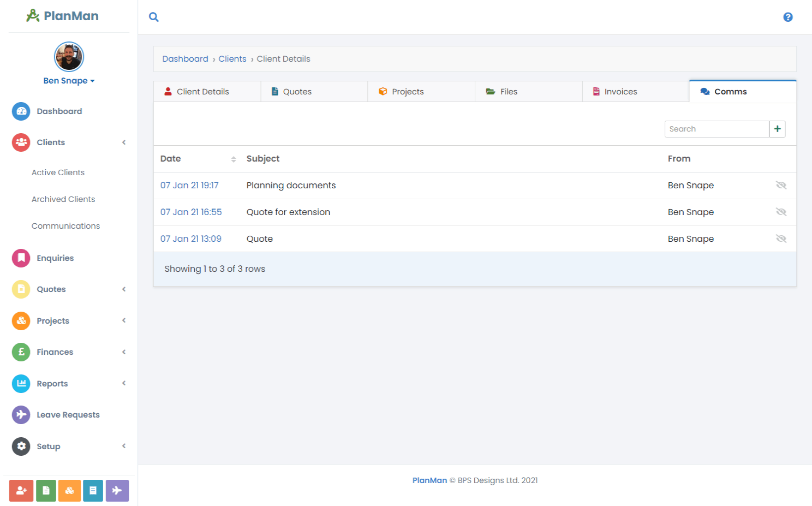Click Ben Snape in the Planning documents row
Viewport: 812px width, 506px height.
click(690, 186)
